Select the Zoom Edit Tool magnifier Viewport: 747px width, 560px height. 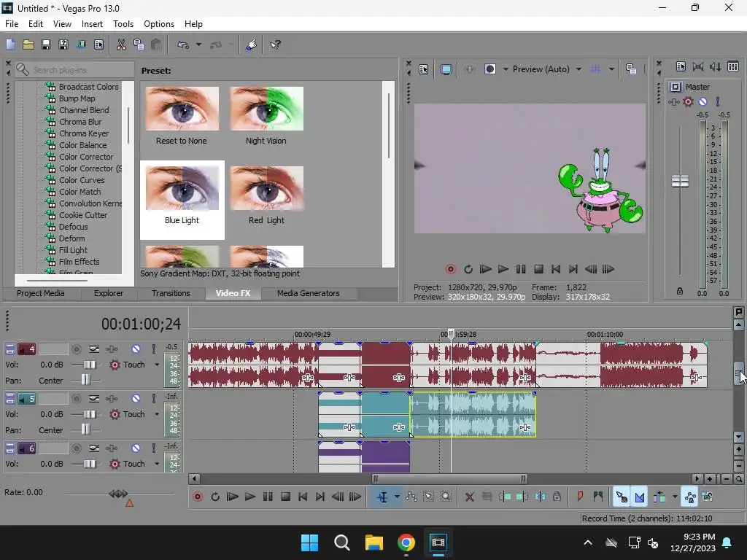[x=446, y=497]
